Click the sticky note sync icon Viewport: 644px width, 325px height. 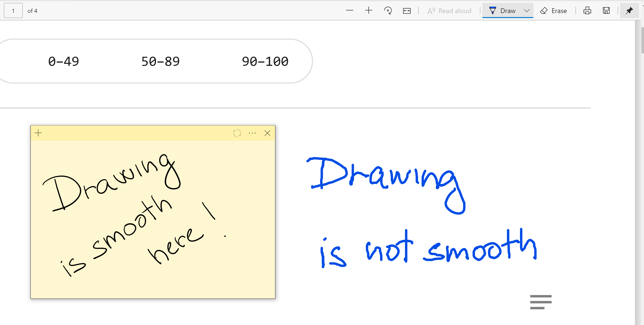coord(237,133)
